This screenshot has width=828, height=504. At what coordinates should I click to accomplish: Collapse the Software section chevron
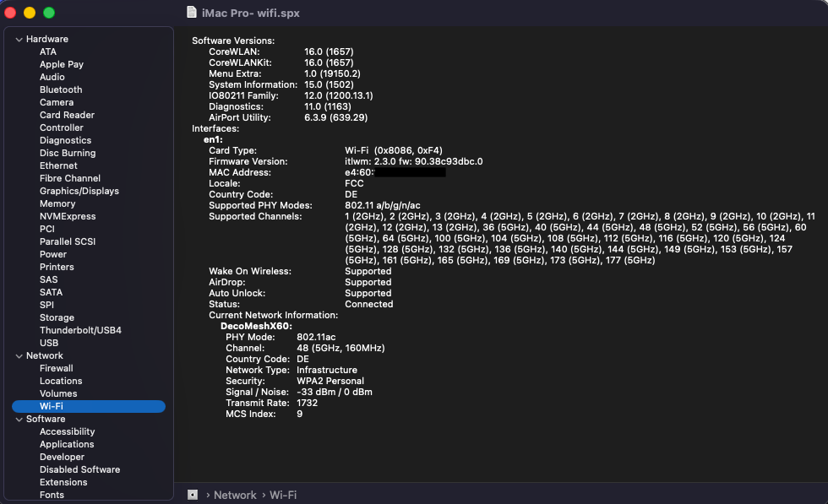[19, 420]
